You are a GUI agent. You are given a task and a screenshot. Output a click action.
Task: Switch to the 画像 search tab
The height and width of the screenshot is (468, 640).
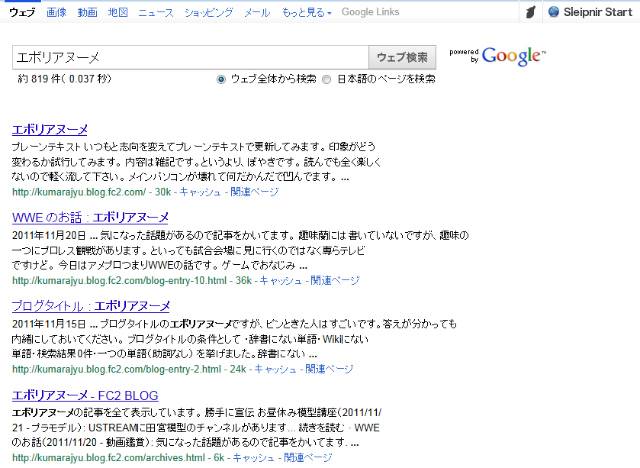56,13
